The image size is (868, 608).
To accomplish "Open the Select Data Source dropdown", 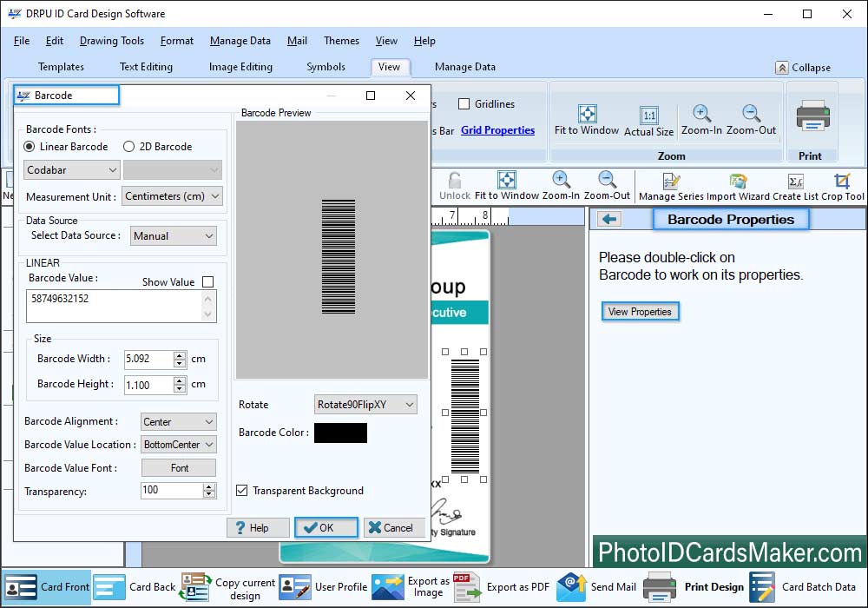I will [x=174, y=236].
